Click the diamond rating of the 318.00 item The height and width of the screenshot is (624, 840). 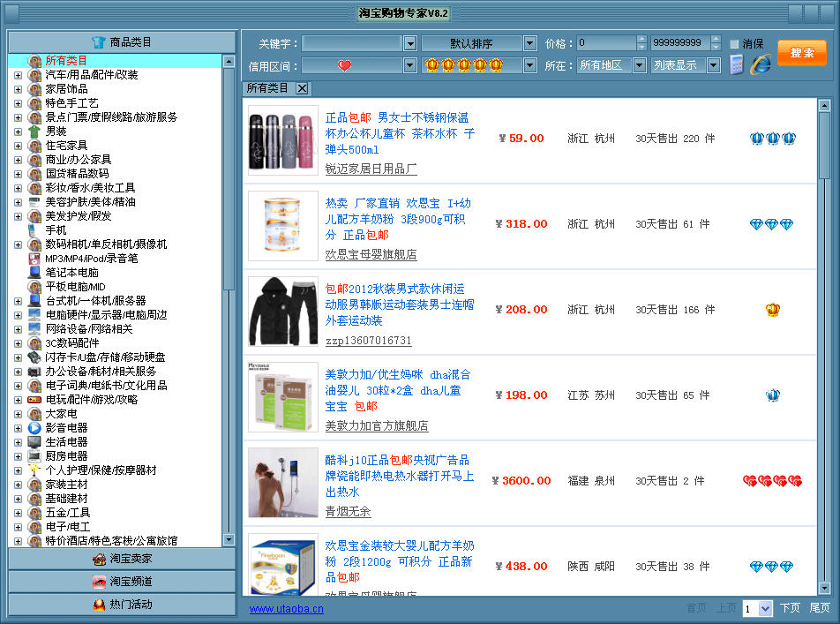(771, 224)
